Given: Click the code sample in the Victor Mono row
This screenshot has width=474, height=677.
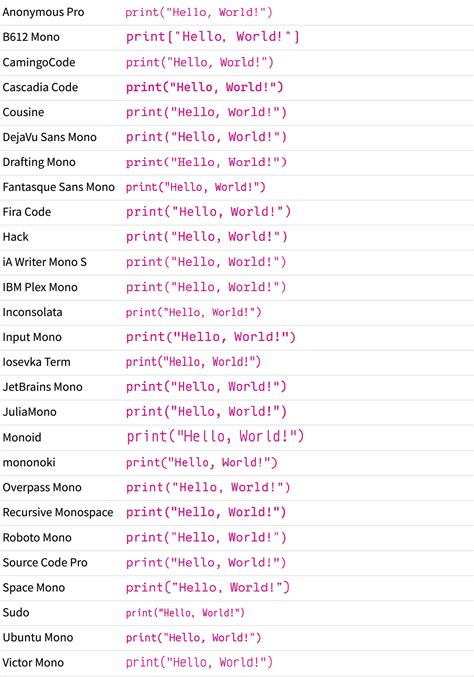Looking at the screenshot, I should (199, 663).
